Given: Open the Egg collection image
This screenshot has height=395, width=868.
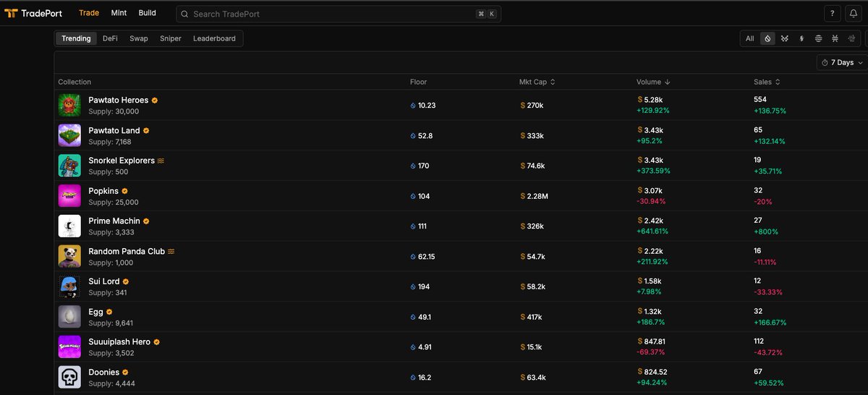Looking at the screenshot, I should [69, 317].
